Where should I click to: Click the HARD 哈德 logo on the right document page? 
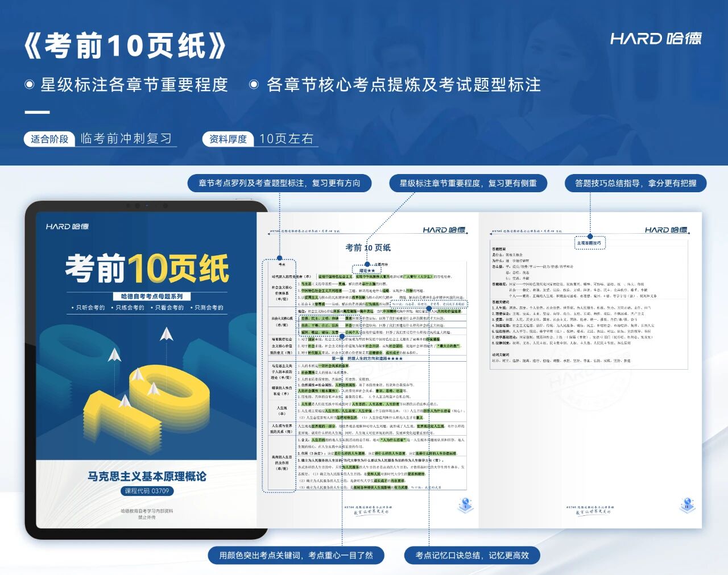tap(666, 230)
